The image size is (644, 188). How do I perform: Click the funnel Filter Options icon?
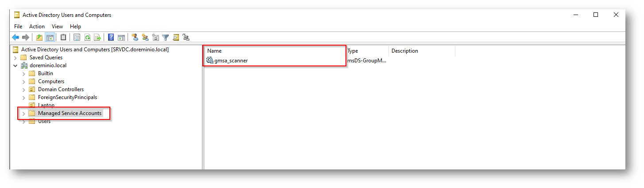click(x=166, y=38)
